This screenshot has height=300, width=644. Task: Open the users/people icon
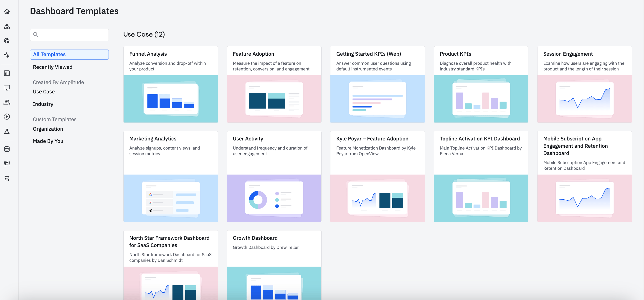(x=7, y=102)
